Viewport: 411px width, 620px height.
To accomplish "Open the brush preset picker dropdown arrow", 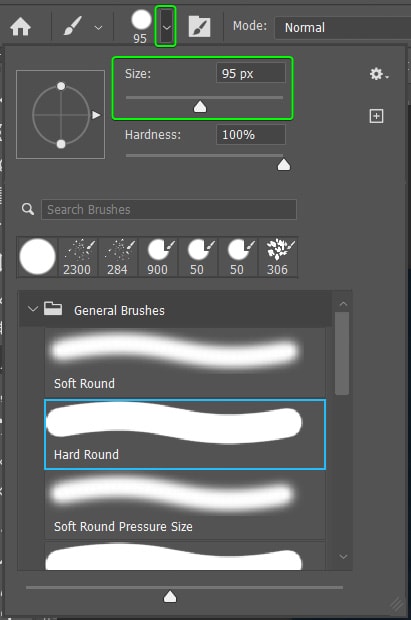I will coord(166,27).
